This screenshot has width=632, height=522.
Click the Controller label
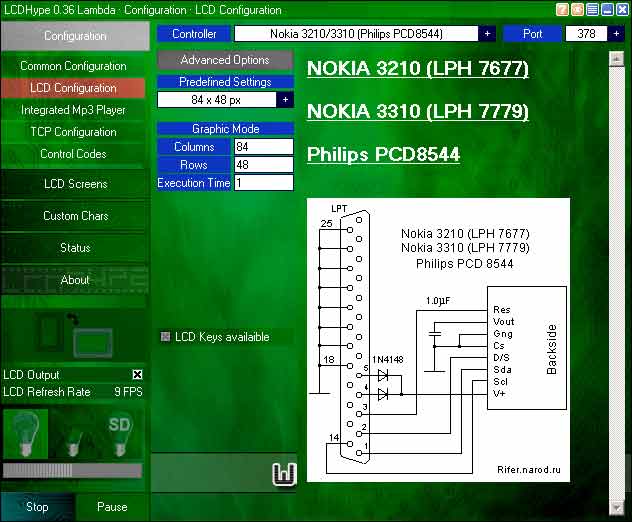194,34
